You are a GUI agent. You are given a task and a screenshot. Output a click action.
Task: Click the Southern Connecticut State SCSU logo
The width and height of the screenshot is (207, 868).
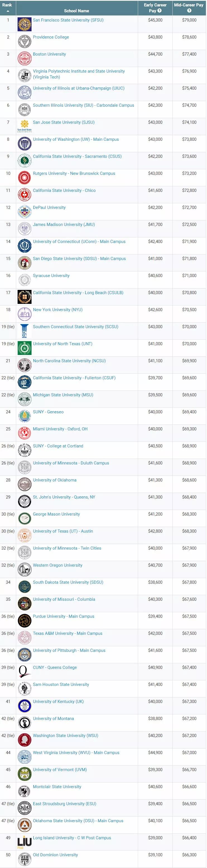point(24,331)
